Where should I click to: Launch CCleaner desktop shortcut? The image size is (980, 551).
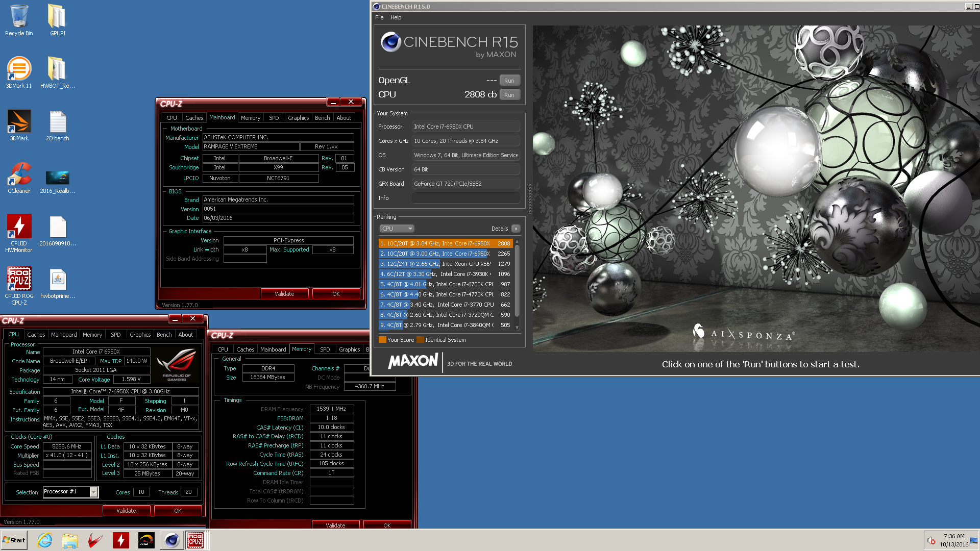(x=19, y=178)
